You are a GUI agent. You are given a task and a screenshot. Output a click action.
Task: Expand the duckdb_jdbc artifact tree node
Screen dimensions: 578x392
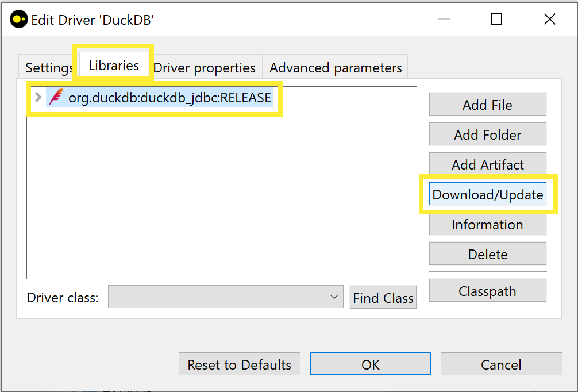point(37,97)
